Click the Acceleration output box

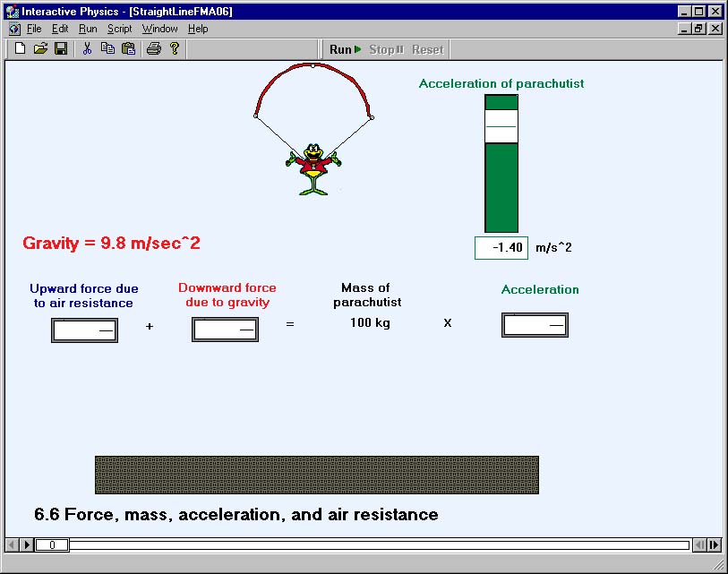click(535, 325)
